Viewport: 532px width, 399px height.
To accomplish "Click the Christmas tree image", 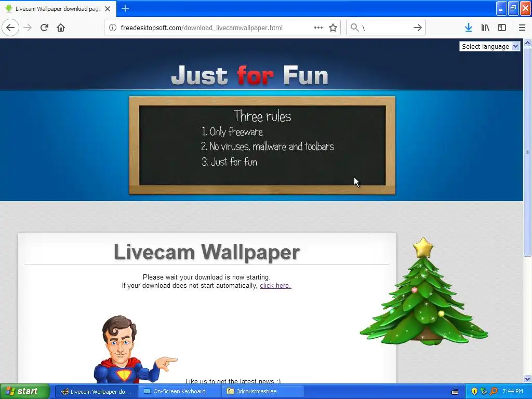I will point(424,292).
